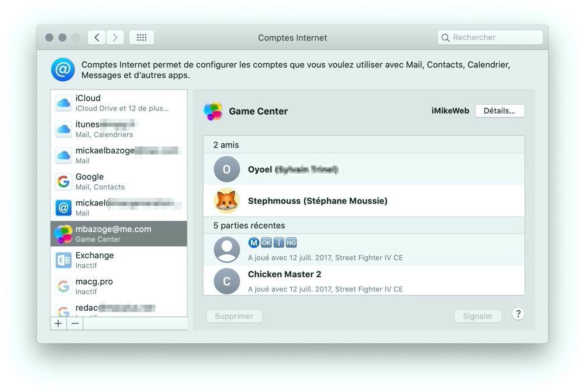The image size is (585, 392).
Task: Click the Game Center title text
Action: click(x=258, y=111)
